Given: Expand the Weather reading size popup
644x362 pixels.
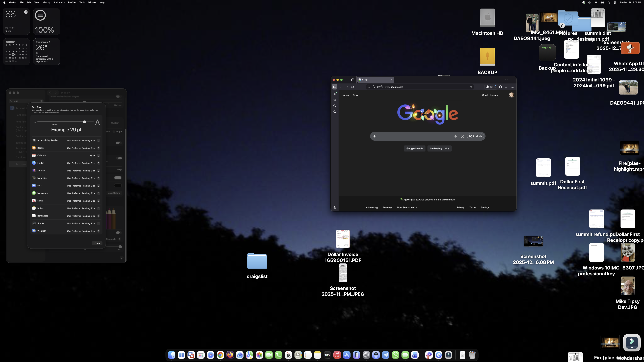Looking at the screenshot, I should 98,231.
